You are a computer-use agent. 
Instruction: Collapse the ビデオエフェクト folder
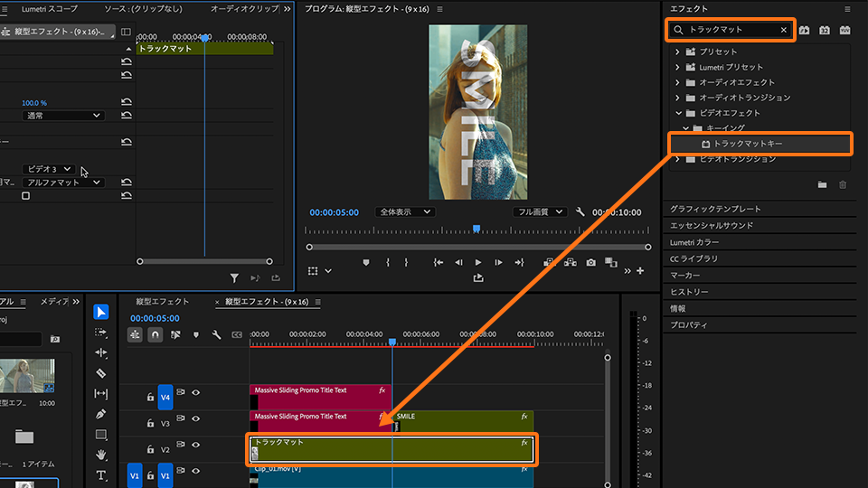pyautogui.click(x=679, y=113)
